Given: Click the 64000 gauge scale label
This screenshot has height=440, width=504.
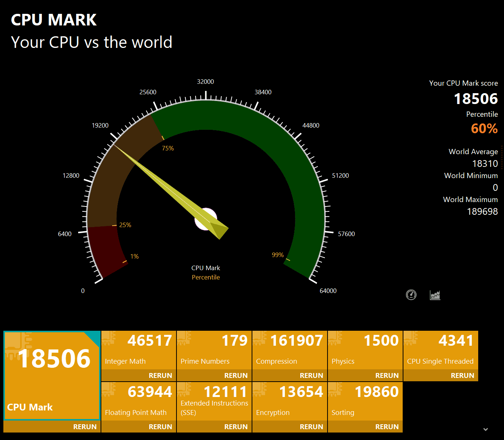Looking at the screenshot, I should point(328,291).
